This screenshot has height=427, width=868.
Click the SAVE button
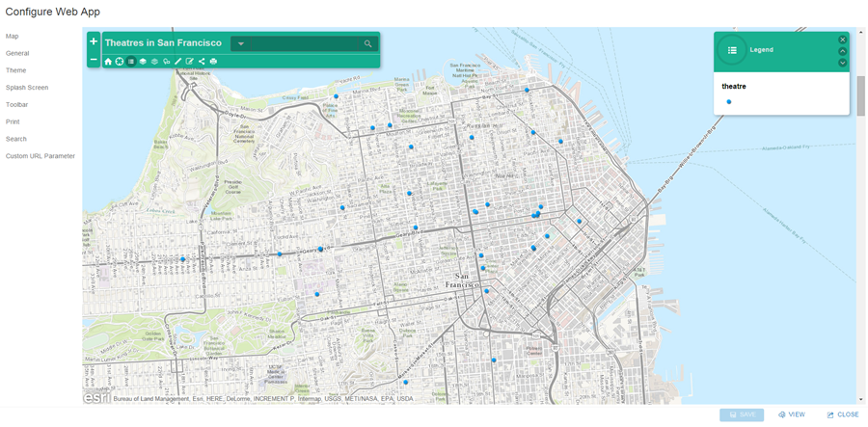742,414
